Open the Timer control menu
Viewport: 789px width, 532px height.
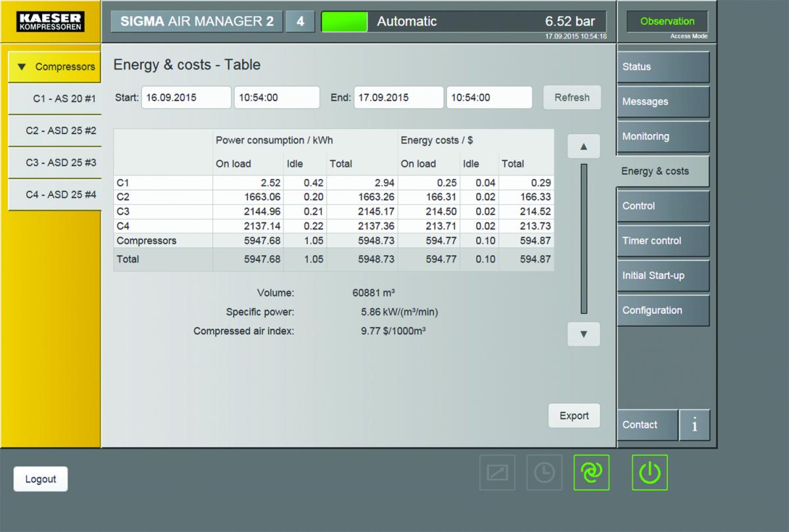point(663,241)
